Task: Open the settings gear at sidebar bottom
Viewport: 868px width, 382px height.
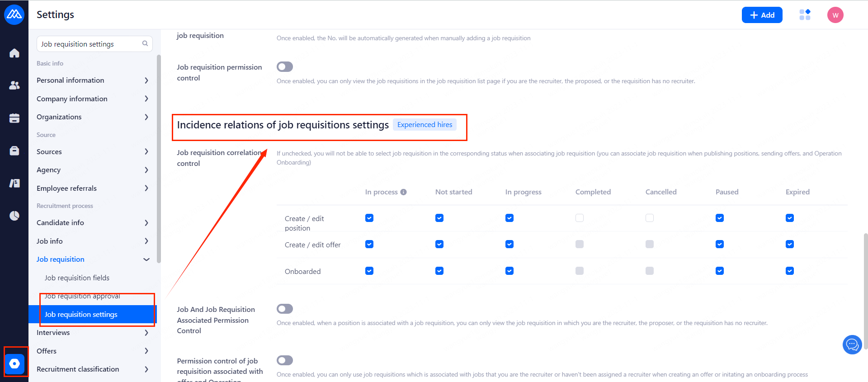Action: click(14, 363)
